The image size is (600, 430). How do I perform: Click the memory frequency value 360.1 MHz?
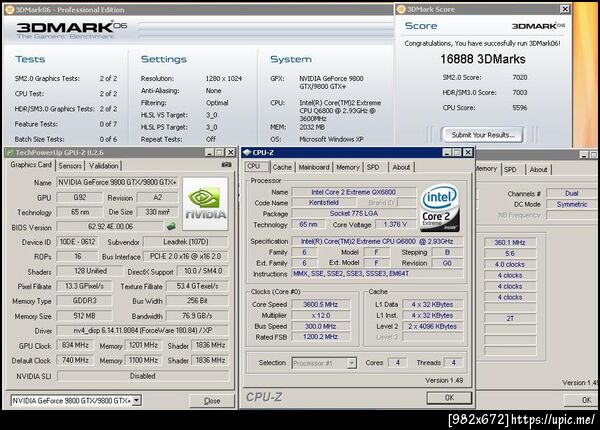coord(510,242)
